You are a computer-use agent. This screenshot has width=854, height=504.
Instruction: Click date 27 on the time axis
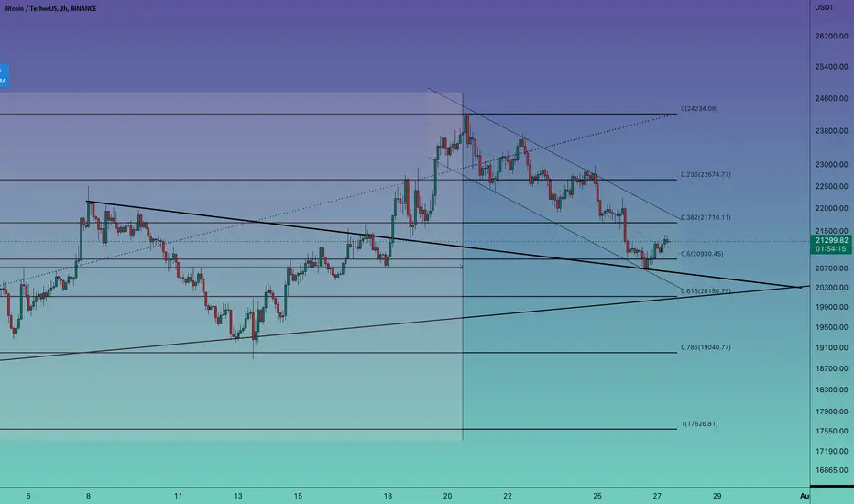(657, 496)
